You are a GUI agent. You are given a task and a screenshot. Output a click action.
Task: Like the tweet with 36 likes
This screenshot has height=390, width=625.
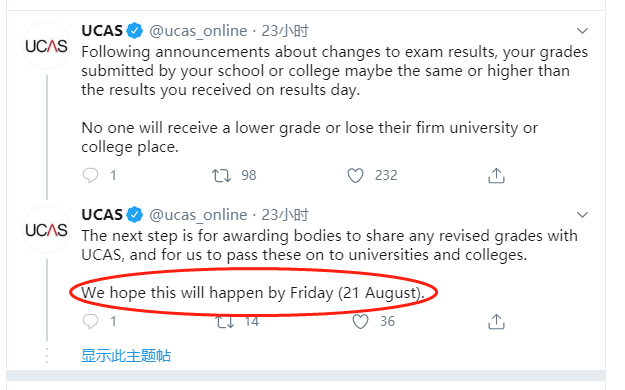tap(360, 321)
